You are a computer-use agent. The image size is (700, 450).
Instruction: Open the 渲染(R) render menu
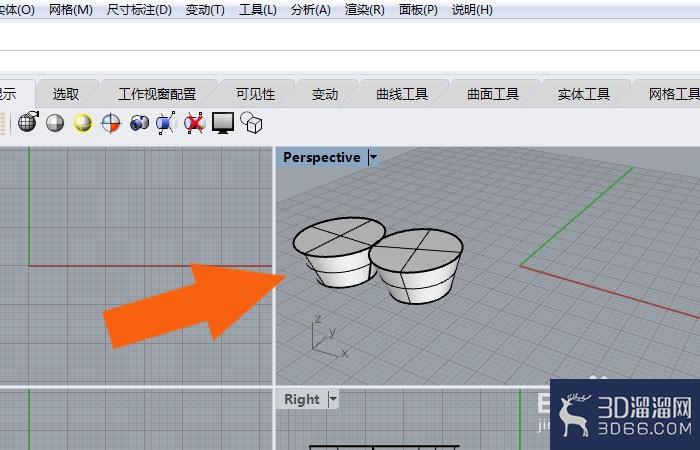pos(364,10)
